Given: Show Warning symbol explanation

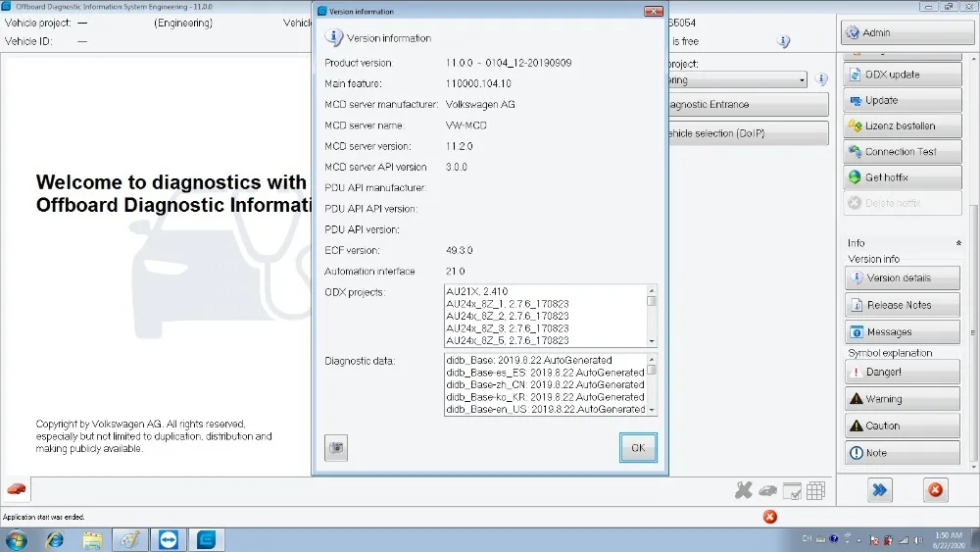Looking at the screenshot, I should [x=903, y=399].
